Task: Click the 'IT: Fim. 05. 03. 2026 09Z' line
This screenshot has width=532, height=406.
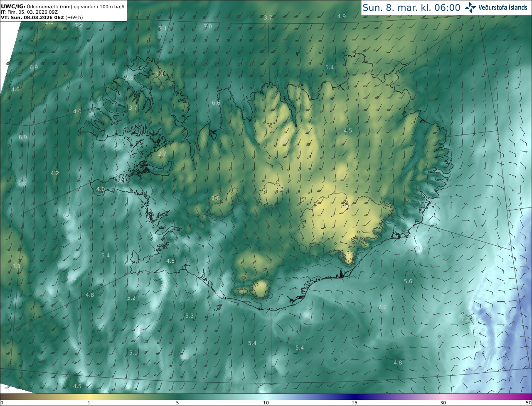Action: click(29, 12)
